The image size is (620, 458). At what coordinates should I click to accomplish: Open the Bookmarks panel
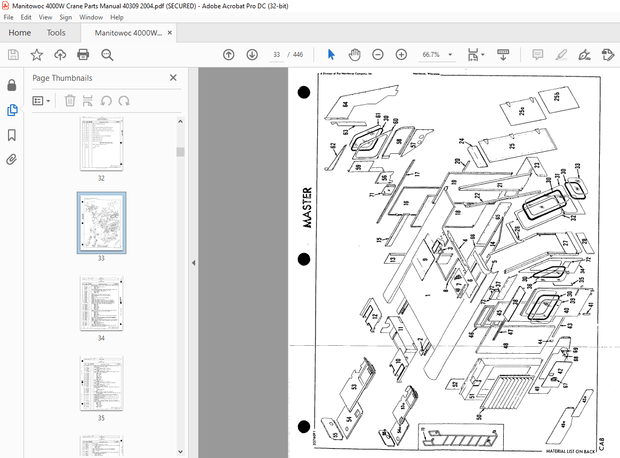coord(12,135)
